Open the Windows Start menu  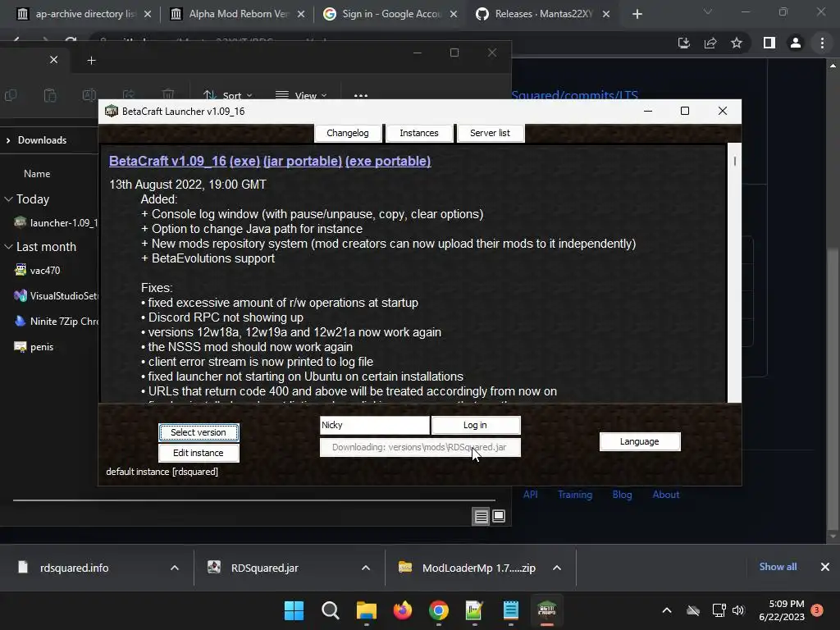point(294,610)
